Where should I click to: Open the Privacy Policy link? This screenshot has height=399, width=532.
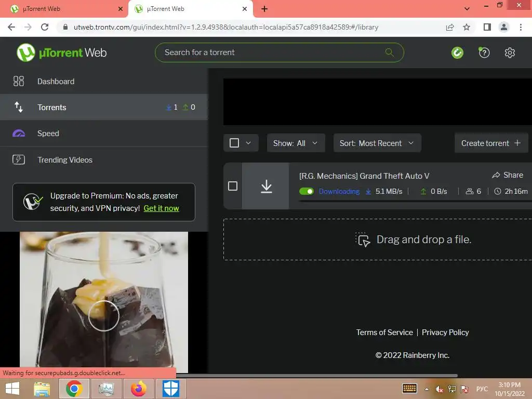pyautogui.click(x=445, y=332)
